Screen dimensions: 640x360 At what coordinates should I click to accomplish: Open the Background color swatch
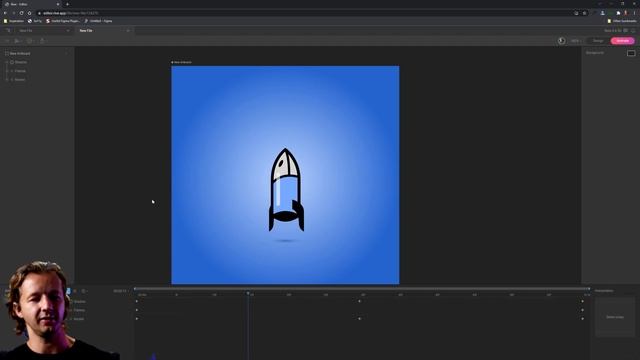pos(631,53)
